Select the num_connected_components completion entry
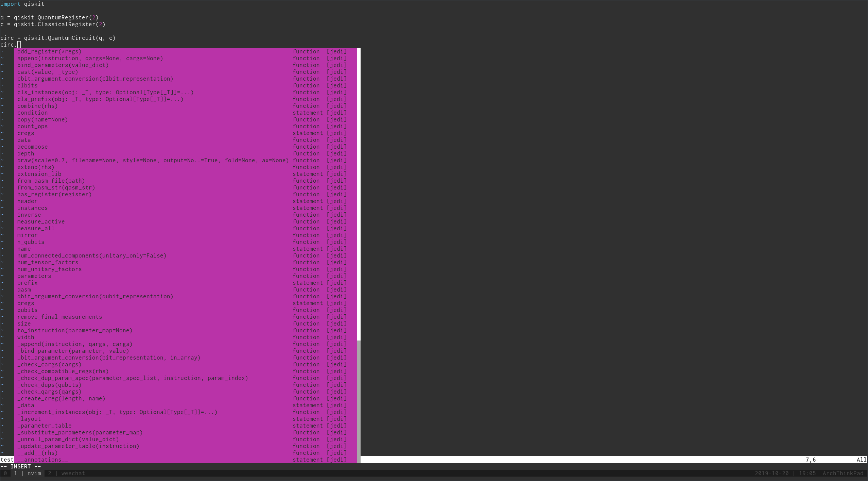Screen dimensions: 868x481 (92, 255)
